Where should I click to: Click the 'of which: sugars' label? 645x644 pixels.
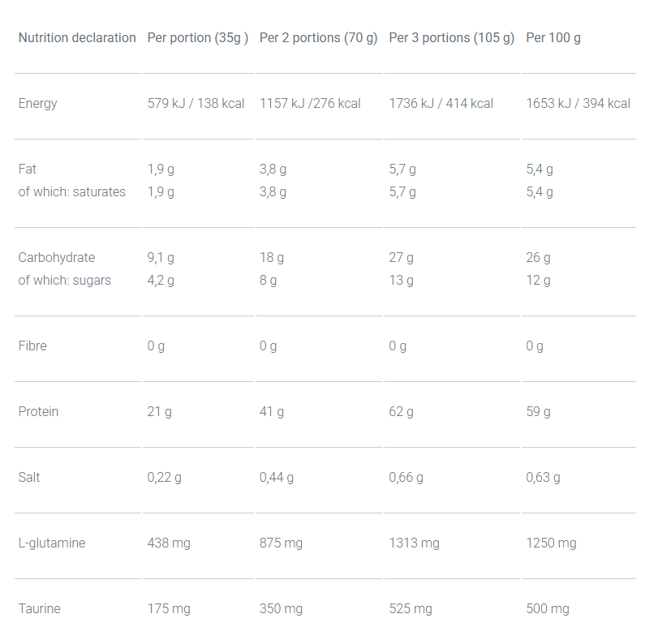click(x=65, y=280)
